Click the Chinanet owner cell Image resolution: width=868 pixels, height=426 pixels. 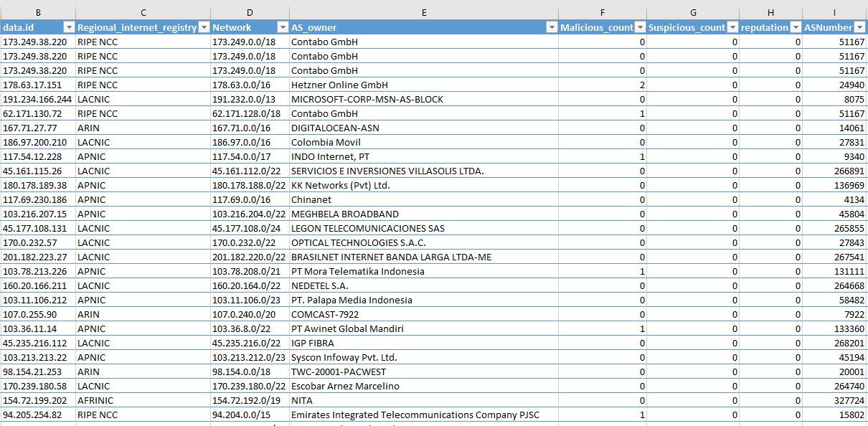[424, 199]
